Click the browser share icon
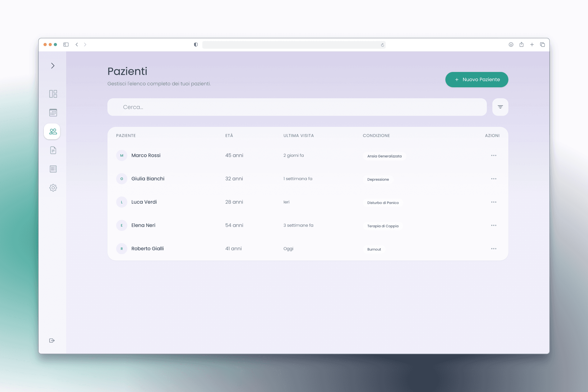Viewport: 588px width, 392px height. tap(521, 44)
